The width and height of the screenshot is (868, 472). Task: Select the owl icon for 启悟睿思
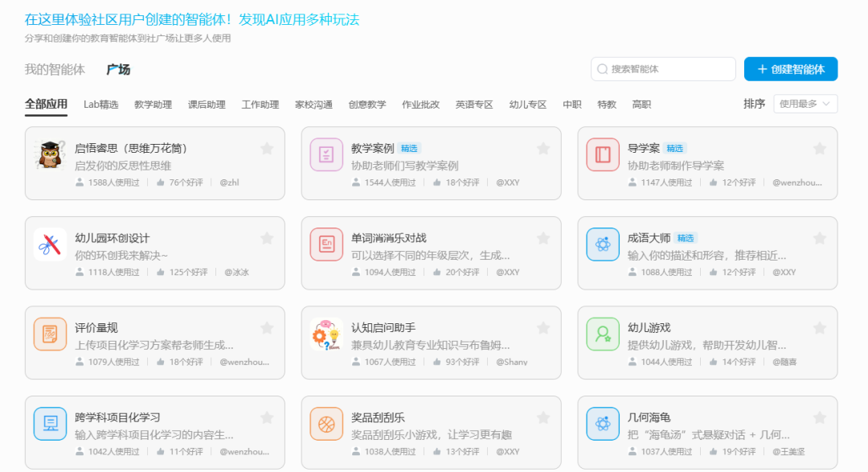(x=51, y=153)
